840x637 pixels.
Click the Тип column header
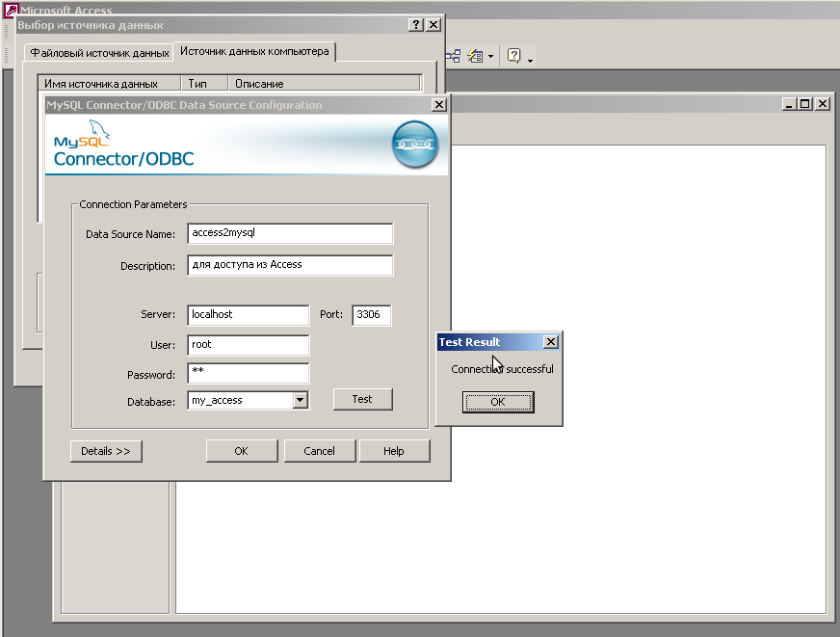[x=204, y=84]
